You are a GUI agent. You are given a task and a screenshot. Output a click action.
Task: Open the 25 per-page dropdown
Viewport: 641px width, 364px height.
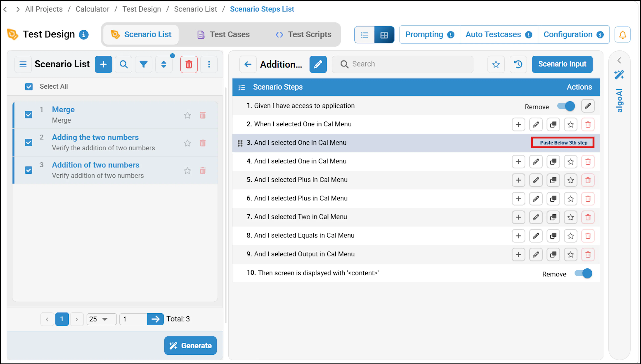click(101, 319)
